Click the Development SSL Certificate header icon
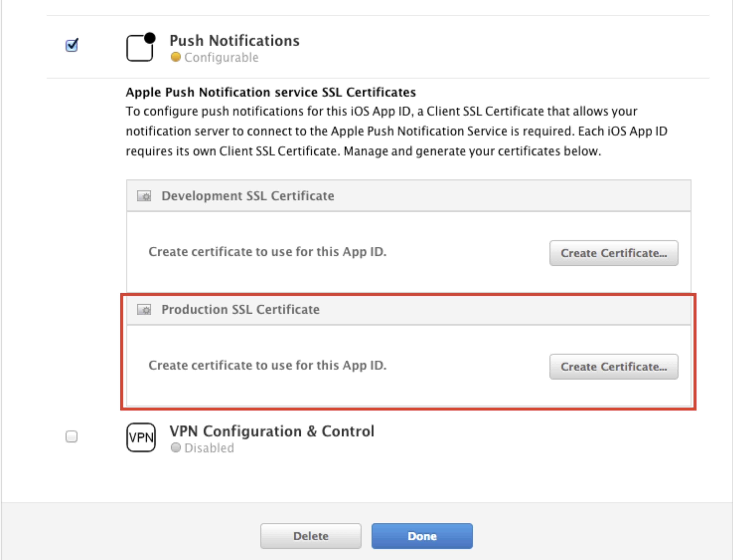Image resolution: width=733 pixels, height=560 pixels. 144,196
